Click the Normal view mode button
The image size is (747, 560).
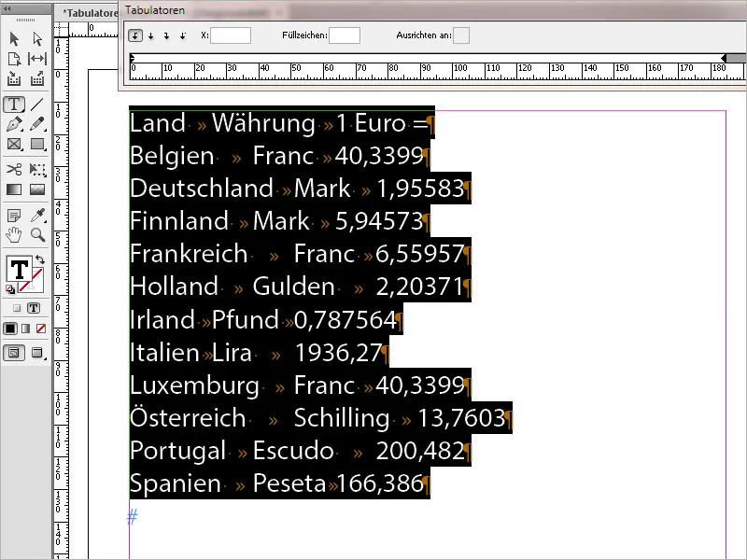(14, 353)
